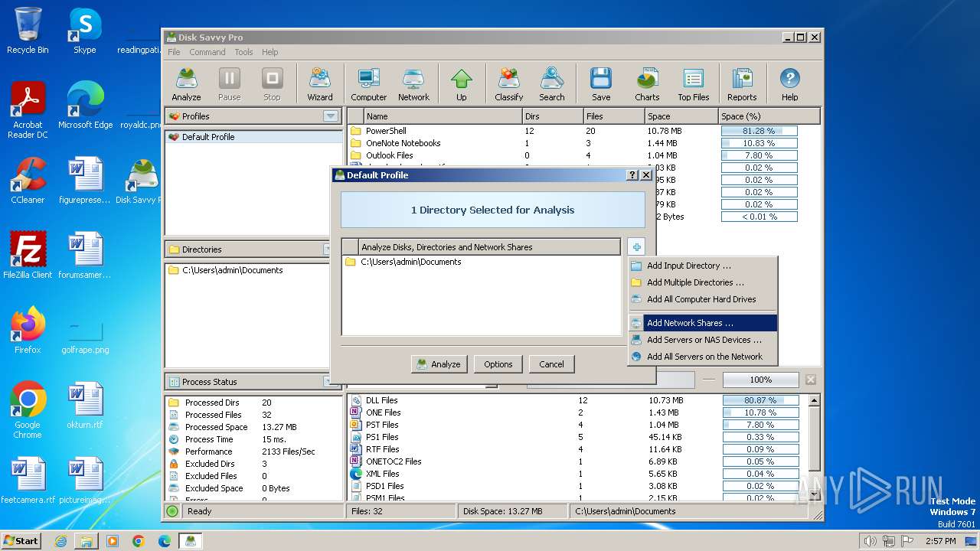Viewport: 980px width, 551px height.
Task: Open the Command menu
Action: pyautogui.click(x=207, y=52)
